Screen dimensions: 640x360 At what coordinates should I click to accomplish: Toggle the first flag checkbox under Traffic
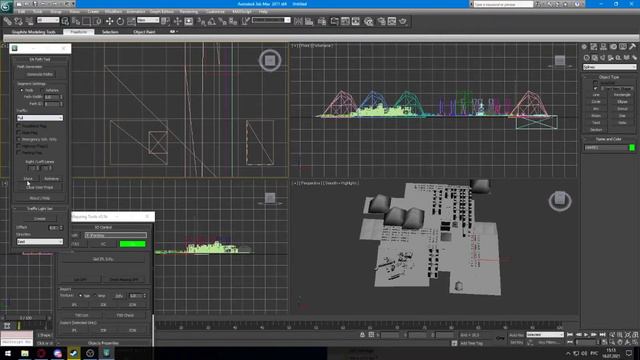[x=18, y=126]
